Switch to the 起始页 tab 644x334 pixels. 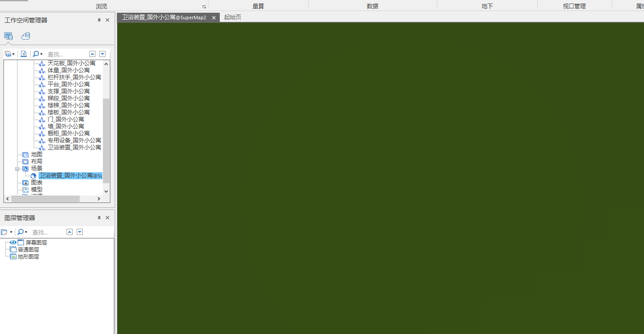pyautogui.click(x=232, y=18)
